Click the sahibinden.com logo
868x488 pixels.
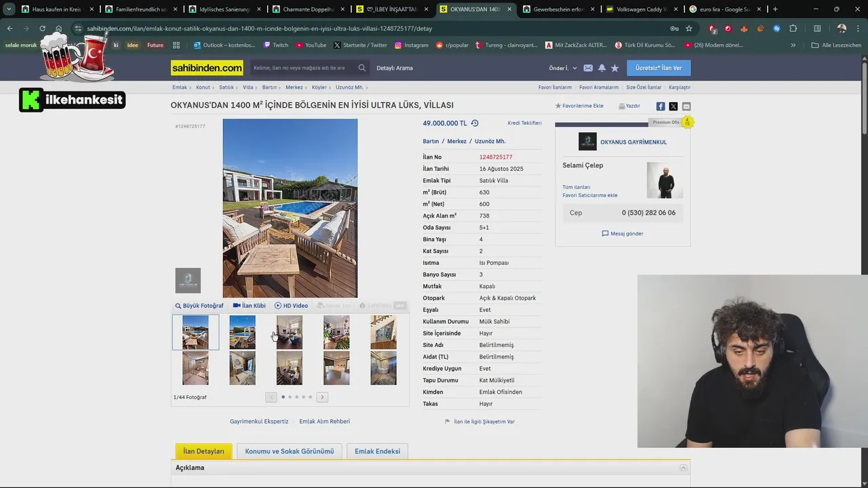207,68
